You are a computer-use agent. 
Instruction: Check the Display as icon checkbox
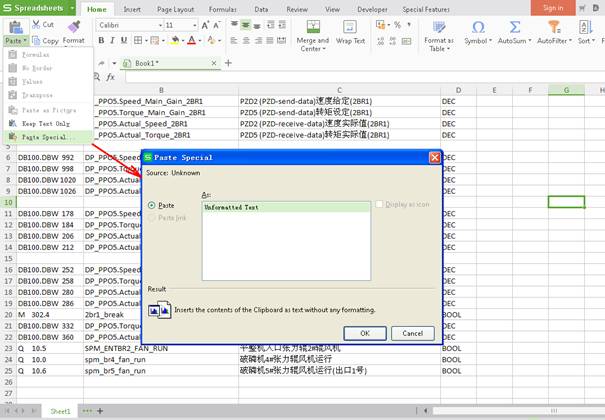[379, 205]
